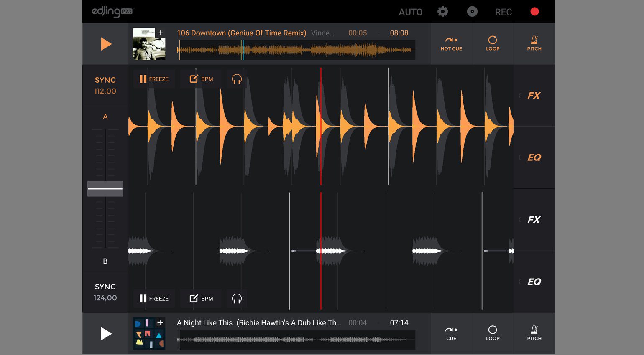
Task: Click deck B total time 07:14
Action: [x=399, y=323]
